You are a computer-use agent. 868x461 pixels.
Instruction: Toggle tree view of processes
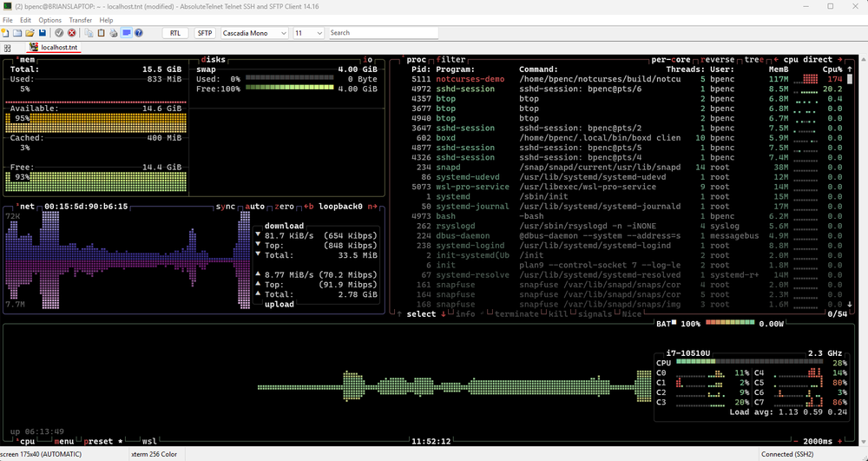pos(754,59)
